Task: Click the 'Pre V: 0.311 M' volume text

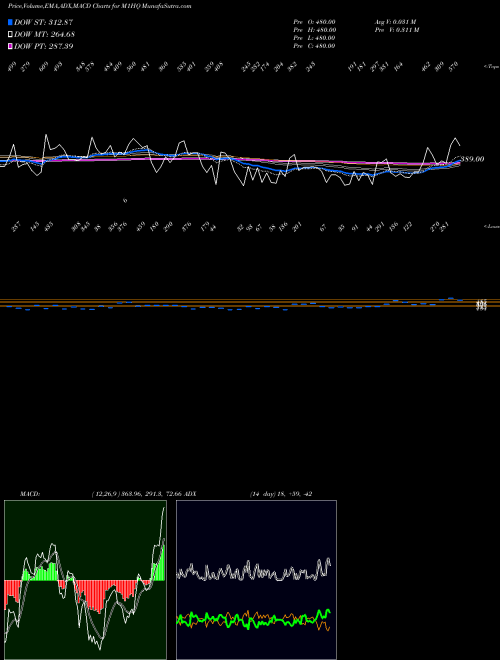Action: (396, 30)
